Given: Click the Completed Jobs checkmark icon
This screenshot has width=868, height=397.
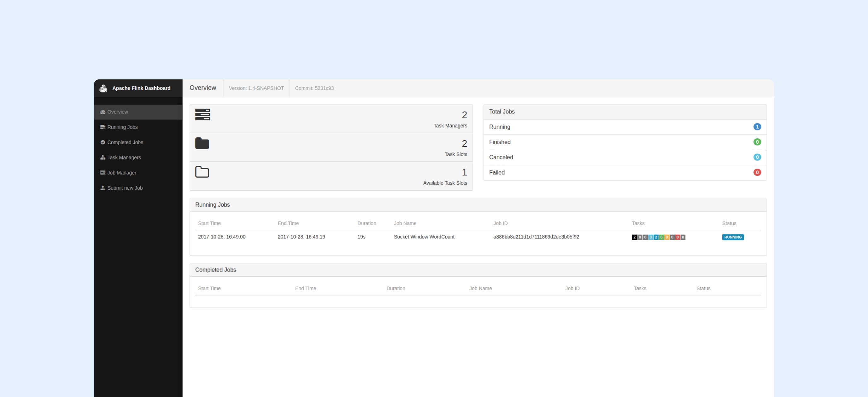Looking at the screenshot, I should 103,142.
